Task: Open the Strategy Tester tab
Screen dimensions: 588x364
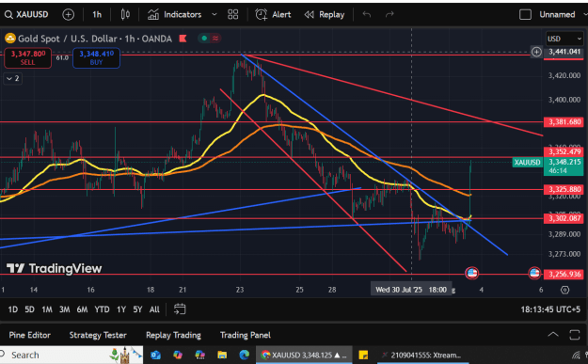Action: (x=98, y=335)
